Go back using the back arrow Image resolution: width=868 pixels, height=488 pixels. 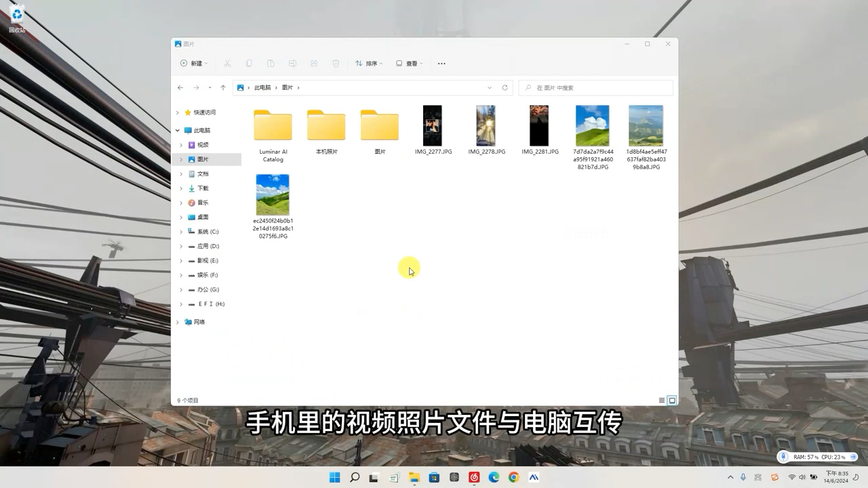[180, 87]
